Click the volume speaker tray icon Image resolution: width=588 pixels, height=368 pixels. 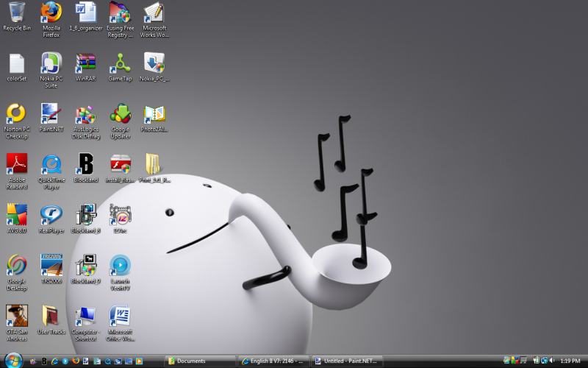(x=552, y=361)
